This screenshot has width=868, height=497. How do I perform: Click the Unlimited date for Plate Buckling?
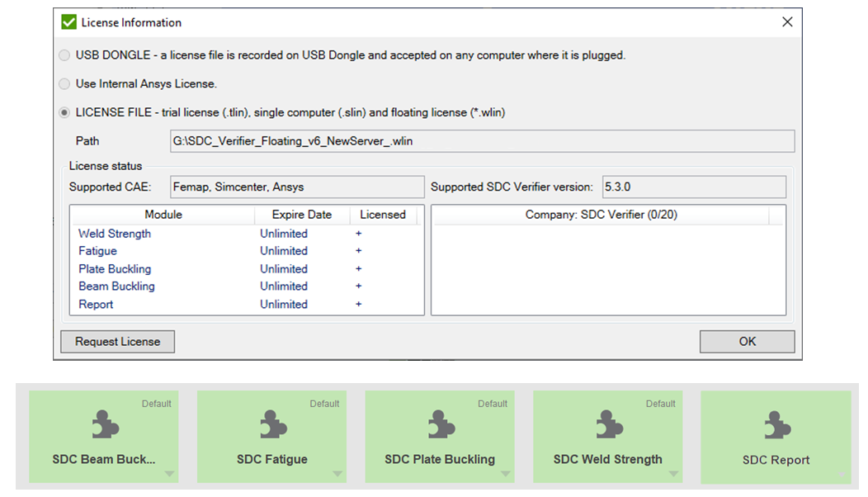click(284, 268)
